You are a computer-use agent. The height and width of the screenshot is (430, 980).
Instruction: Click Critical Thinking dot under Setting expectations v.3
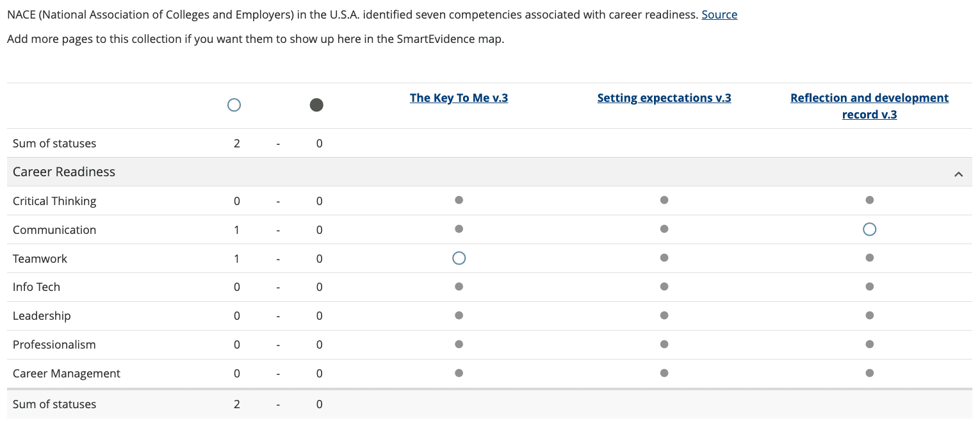[x=664, y=200]
